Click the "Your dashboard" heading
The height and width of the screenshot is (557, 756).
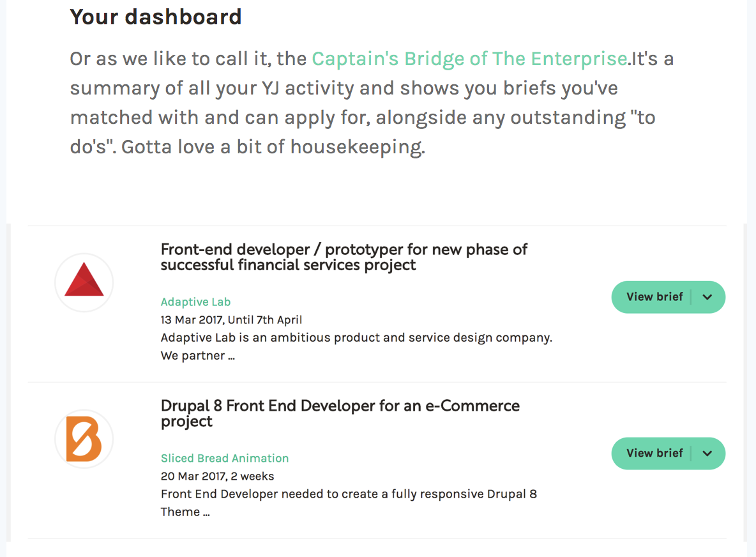pos(156,17)
